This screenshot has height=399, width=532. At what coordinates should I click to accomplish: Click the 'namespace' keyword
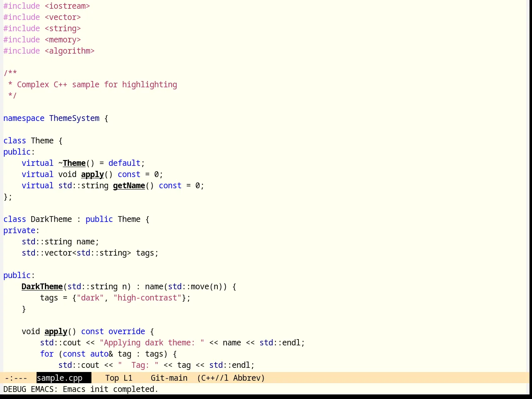click(x=24, y=118)
